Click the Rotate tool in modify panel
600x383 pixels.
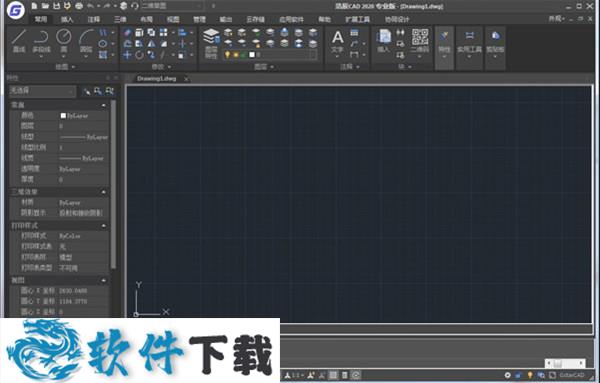click(139, 55)
